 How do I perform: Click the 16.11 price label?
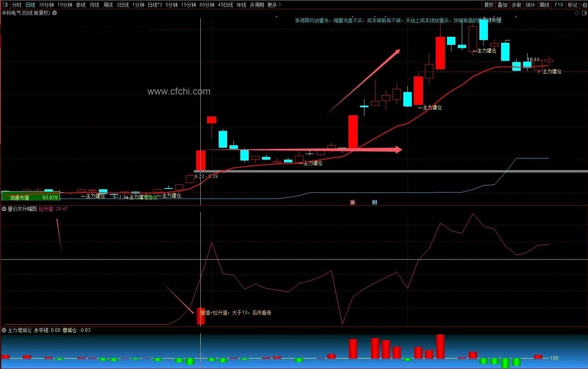click(x=533, y=60)
